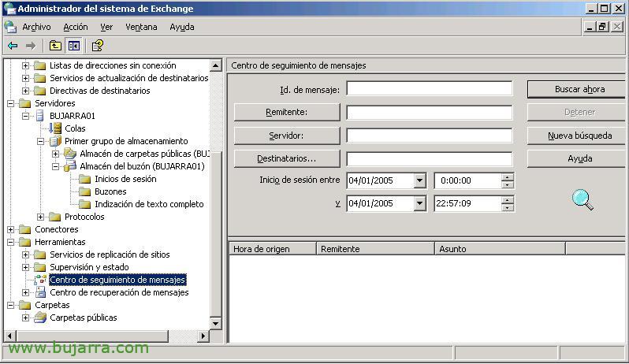
Task: Click the Up one level folder icon
Action: coord(55,46)
